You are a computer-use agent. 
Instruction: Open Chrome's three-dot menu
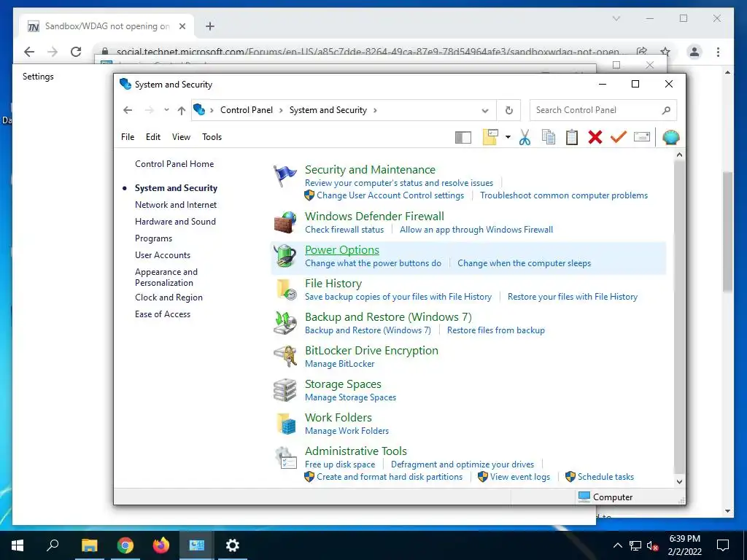[718, 52]
